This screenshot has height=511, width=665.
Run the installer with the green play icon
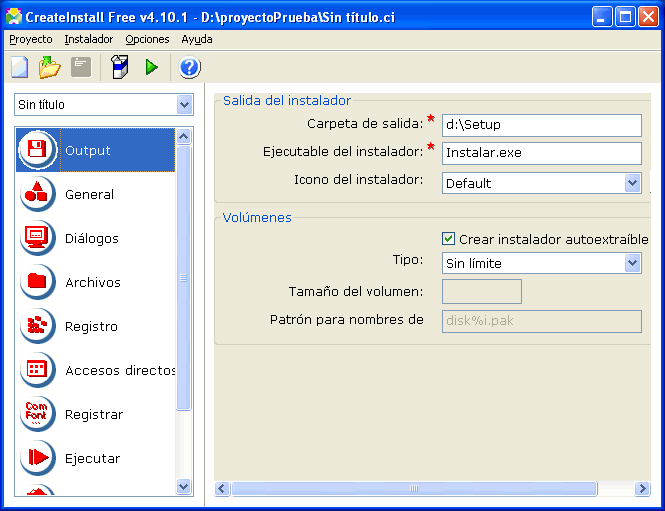pos(151,67)
